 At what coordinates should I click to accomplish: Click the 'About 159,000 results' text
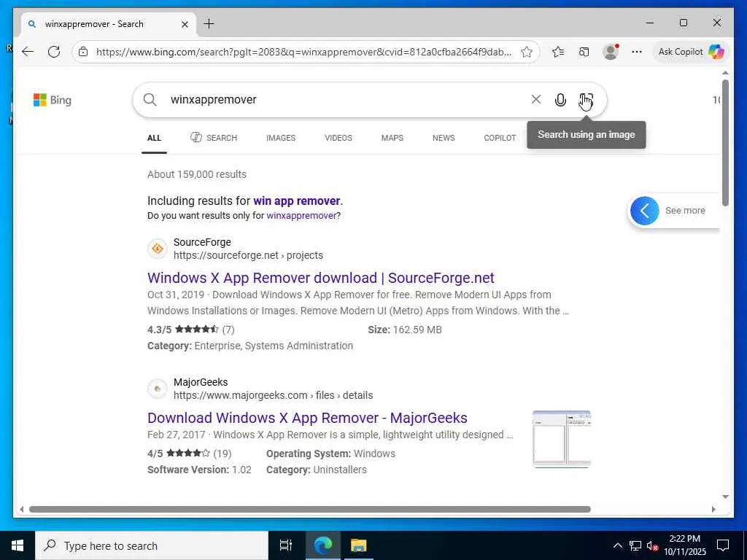tap(197, 174)
